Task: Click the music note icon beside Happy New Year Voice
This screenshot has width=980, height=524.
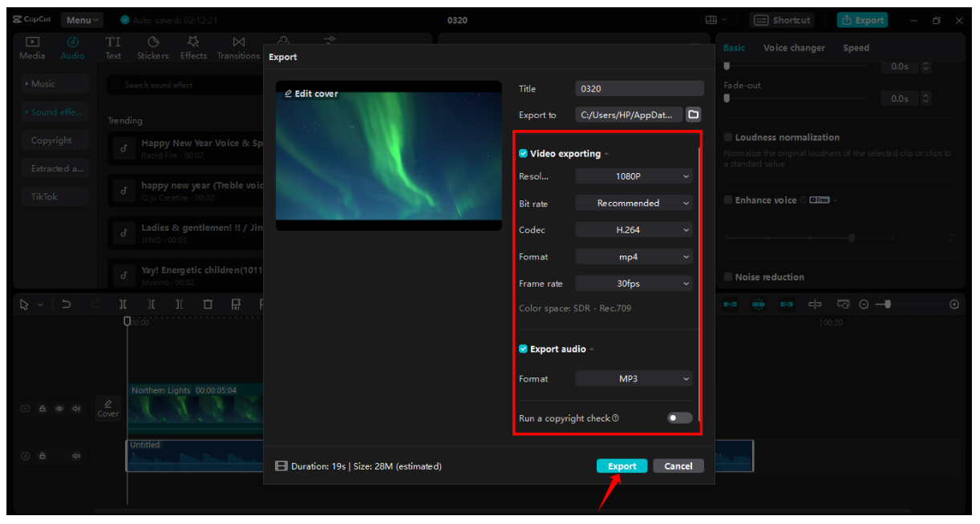Action: (124, 148)
